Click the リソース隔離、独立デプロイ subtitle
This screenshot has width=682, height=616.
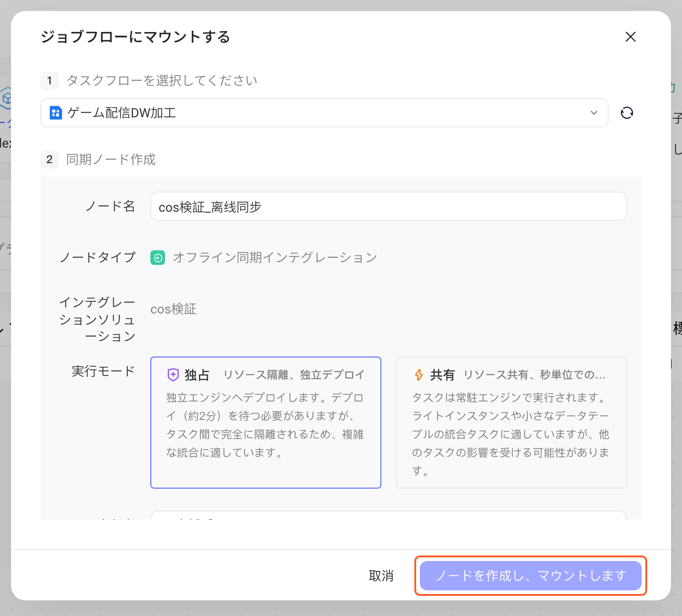click(294, 375)
